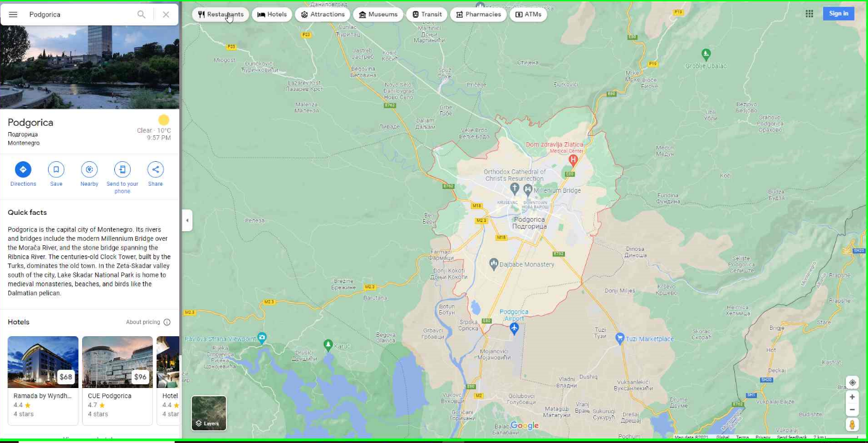Filter map by Attractions

323,15
